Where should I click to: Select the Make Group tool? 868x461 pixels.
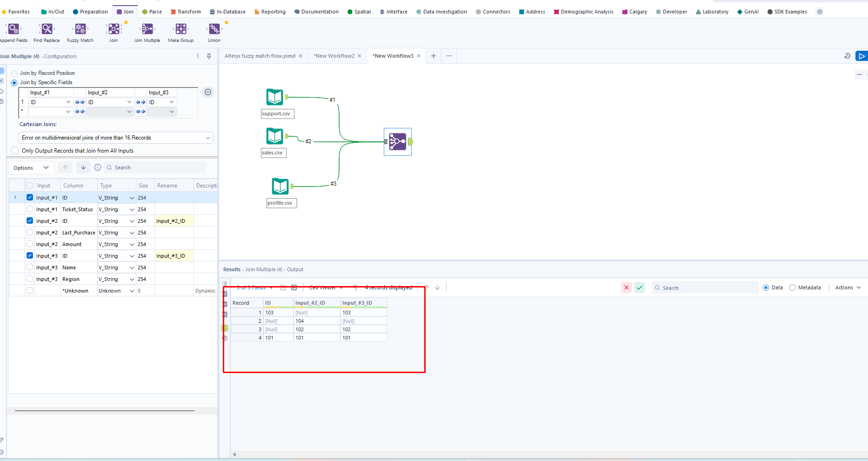[x=180, y=30]
